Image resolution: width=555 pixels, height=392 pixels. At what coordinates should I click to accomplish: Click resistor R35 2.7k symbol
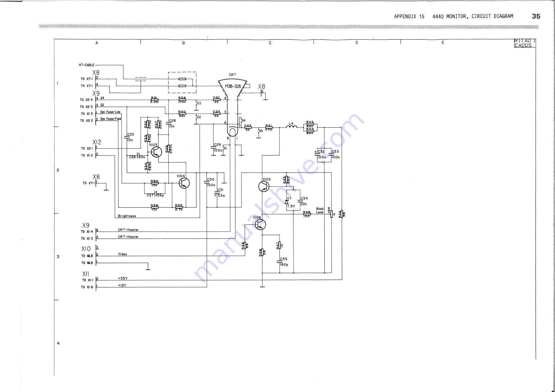coord(179,207)
